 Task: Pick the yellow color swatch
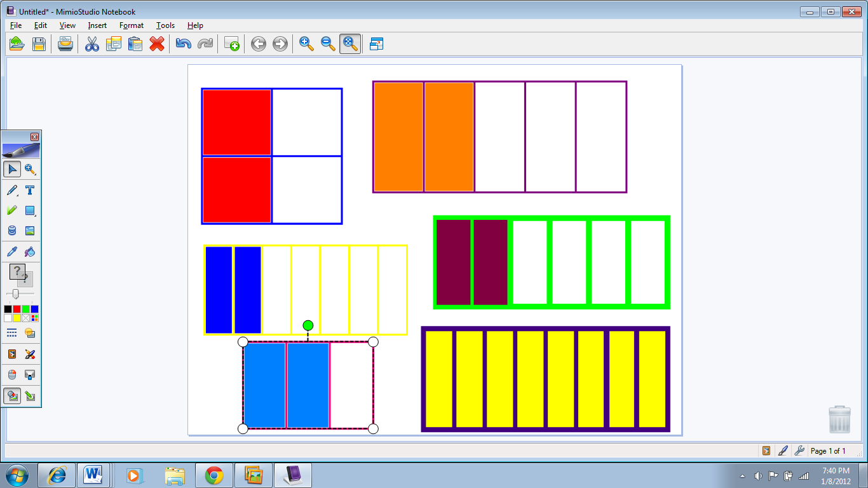point(17,318)
